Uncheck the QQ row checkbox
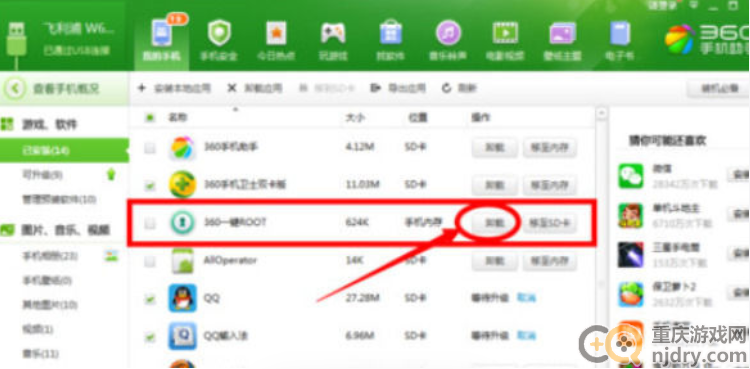Image resolution: width=750 pixels, height=369 pixels. 150,299
